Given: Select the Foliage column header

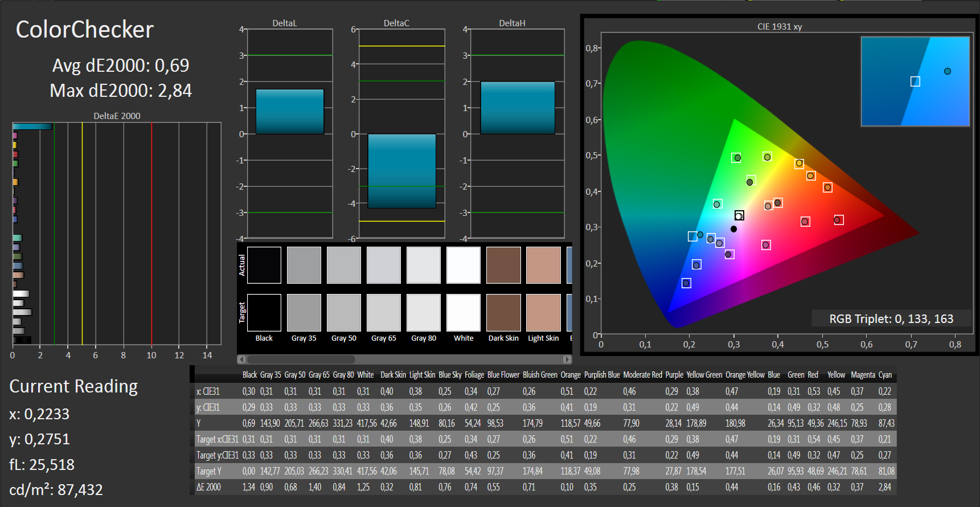Looking at the screenshot, I should coord(474,375).
